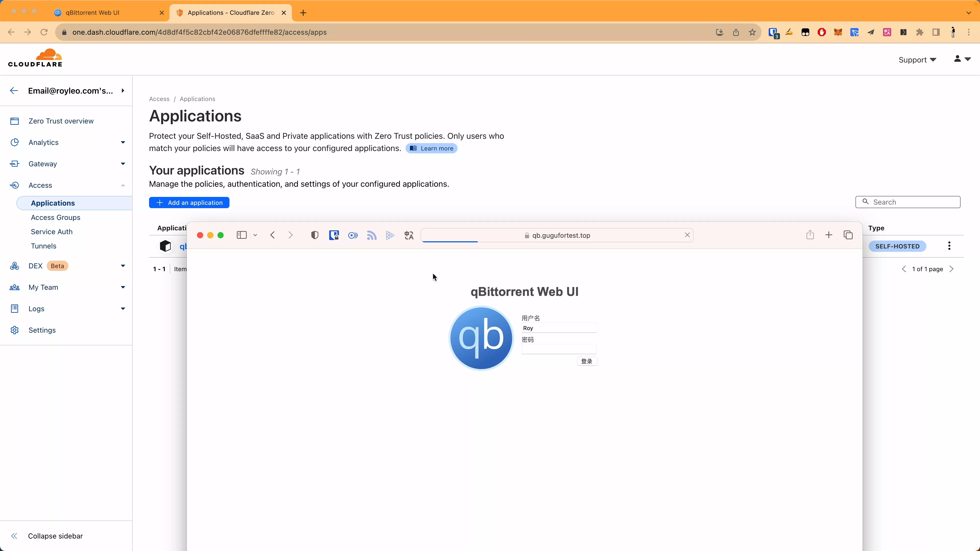Click the qBittorrent qb logo
Image resolution: width=980 pixels, height=551 pixels.
point(481,338)
